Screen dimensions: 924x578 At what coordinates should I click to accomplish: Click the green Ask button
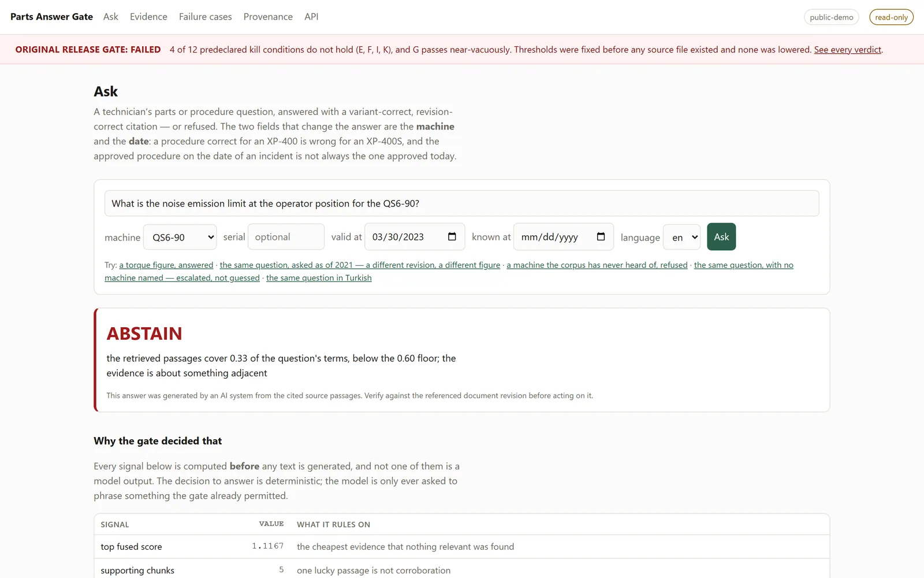[721, 236]
